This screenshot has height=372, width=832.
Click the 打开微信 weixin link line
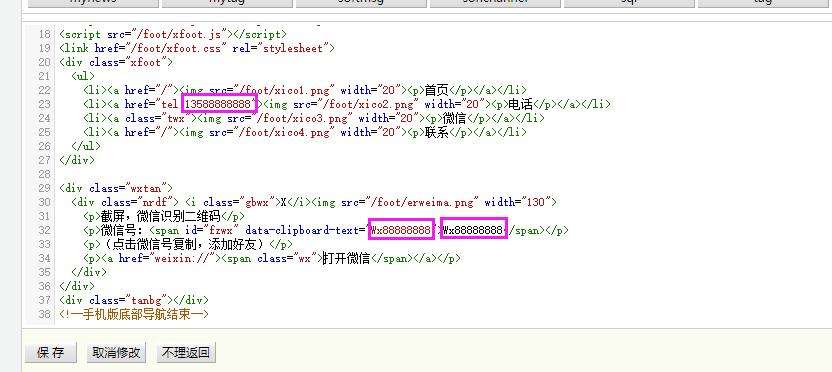(272, 258)
